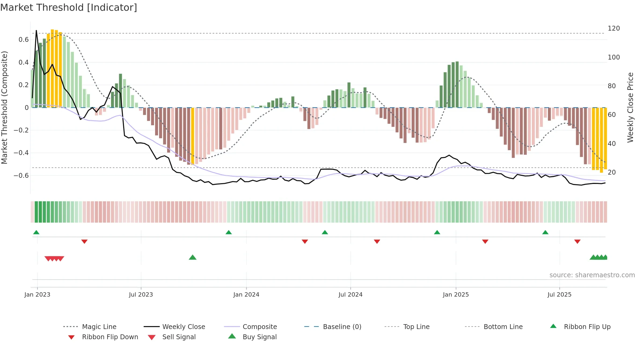This screenshot has height=362, width=644.
Task: Click the 100 price axis tick
Action: click(614, 57)
